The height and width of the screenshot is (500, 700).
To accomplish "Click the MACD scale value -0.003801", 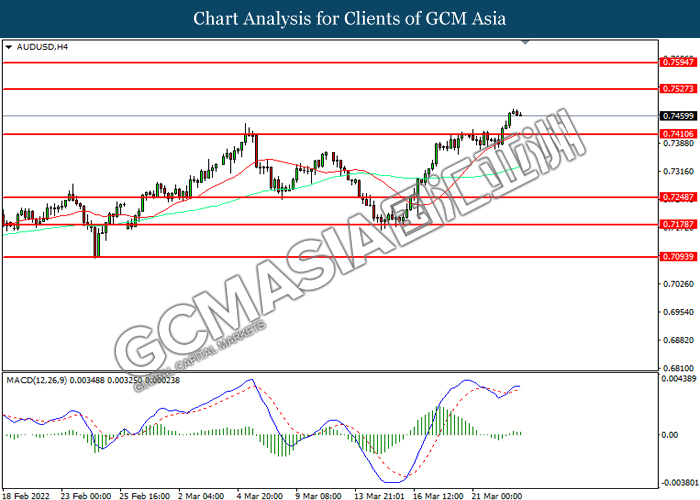I will coord(679,483).
